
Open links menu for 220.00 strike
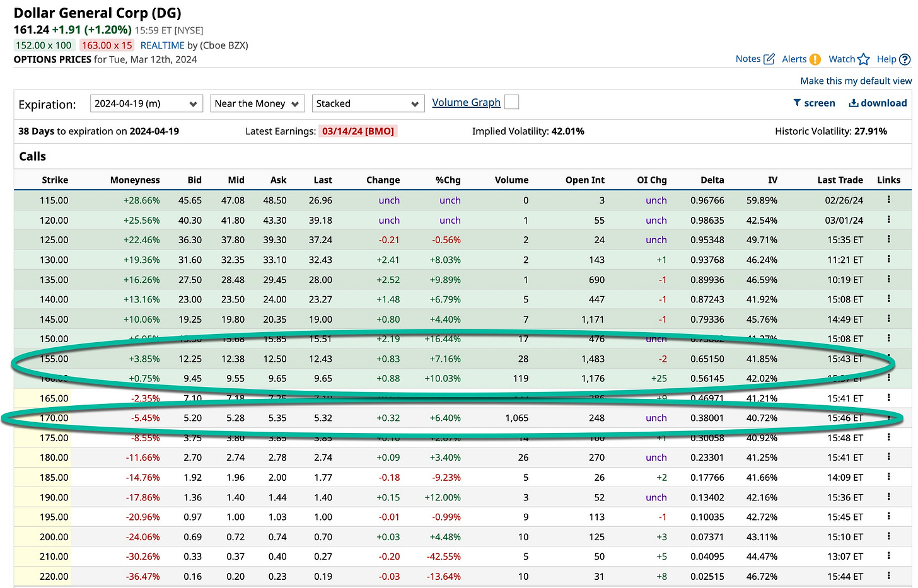[x=888, y=576]
